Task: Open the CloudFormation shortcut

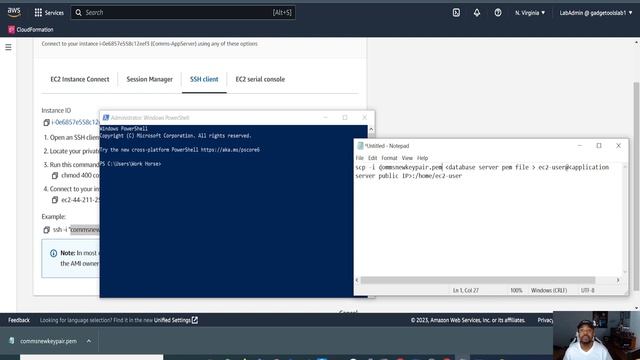Action: click(x=31, y=29)
